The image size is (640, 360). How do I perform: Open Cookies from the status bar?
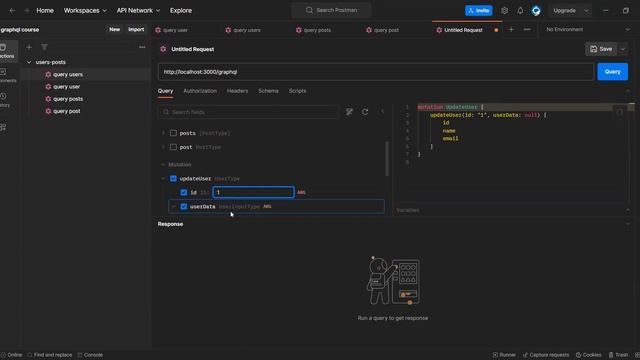pyautogui.click(x=589, y=355)
